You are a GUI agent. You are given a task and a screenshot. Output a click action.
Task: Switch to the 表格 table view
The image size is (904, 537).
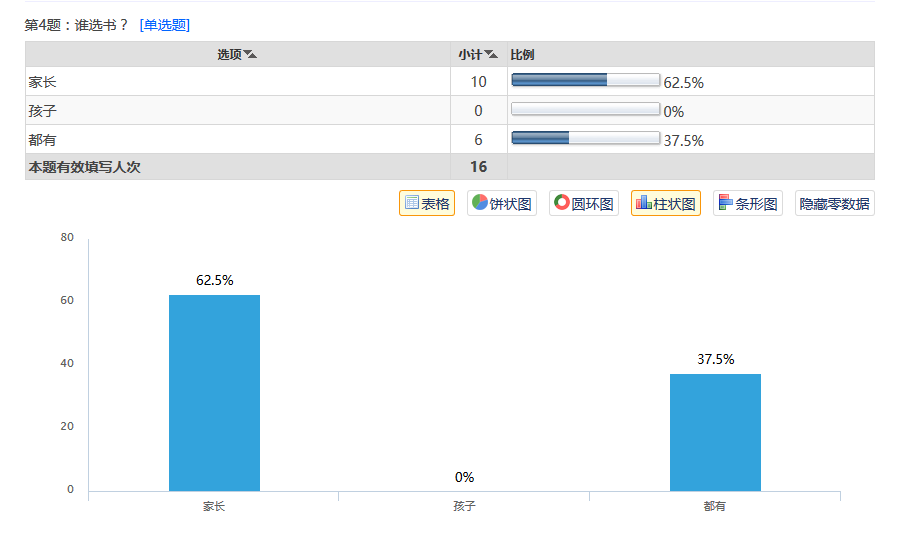[x=427, y=203]
